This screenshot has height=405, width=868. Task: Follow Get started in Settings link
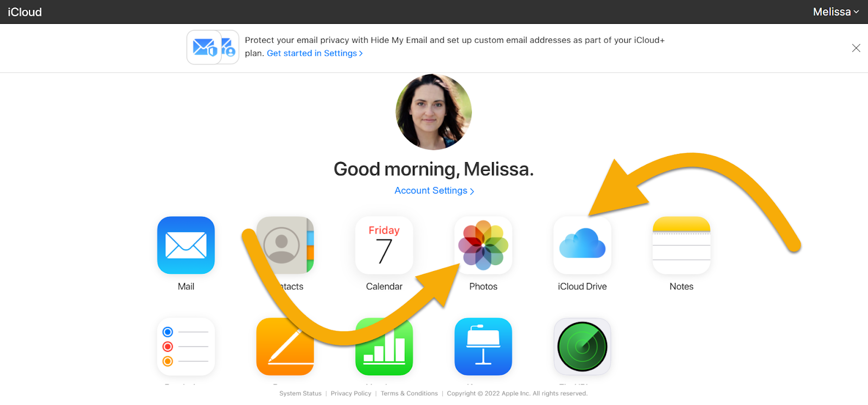coord(315,53)
